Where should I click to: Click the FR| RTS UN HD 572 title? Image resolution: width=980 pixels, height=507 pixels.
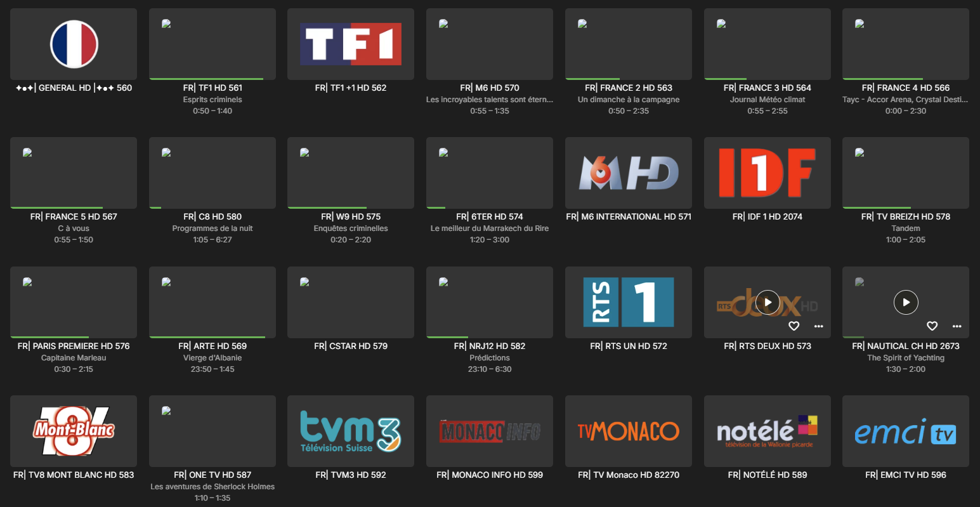pyautogui.click(x=629, y=346)
